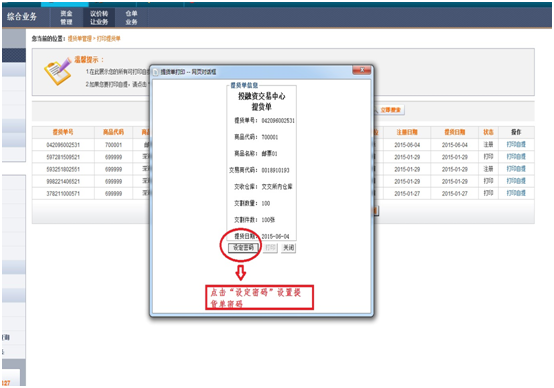Screen dimensions: 554x388
Task: Follow the 打印提货单 breadcrumb link
Action: tap(108, 39)
